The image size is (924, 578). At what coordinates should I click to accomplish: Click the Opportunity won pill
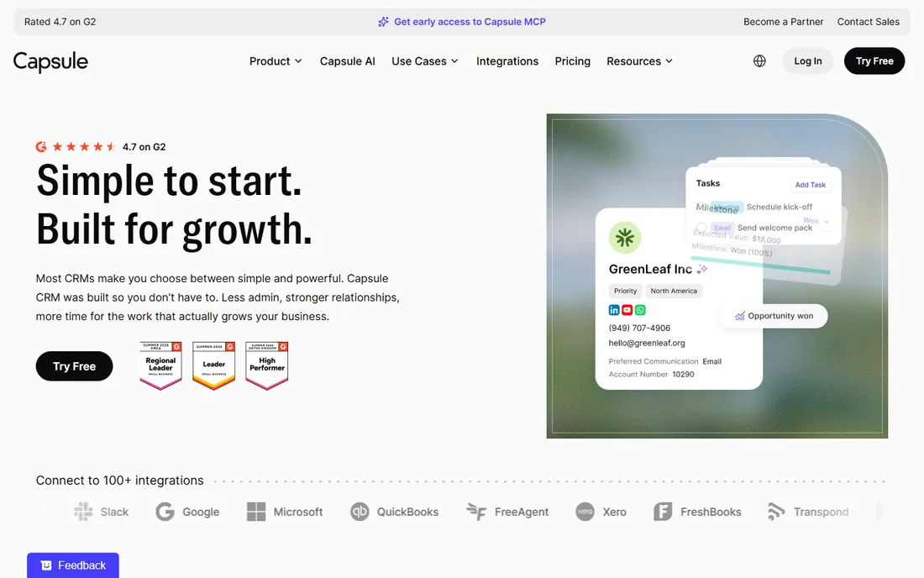coord(774,316)
